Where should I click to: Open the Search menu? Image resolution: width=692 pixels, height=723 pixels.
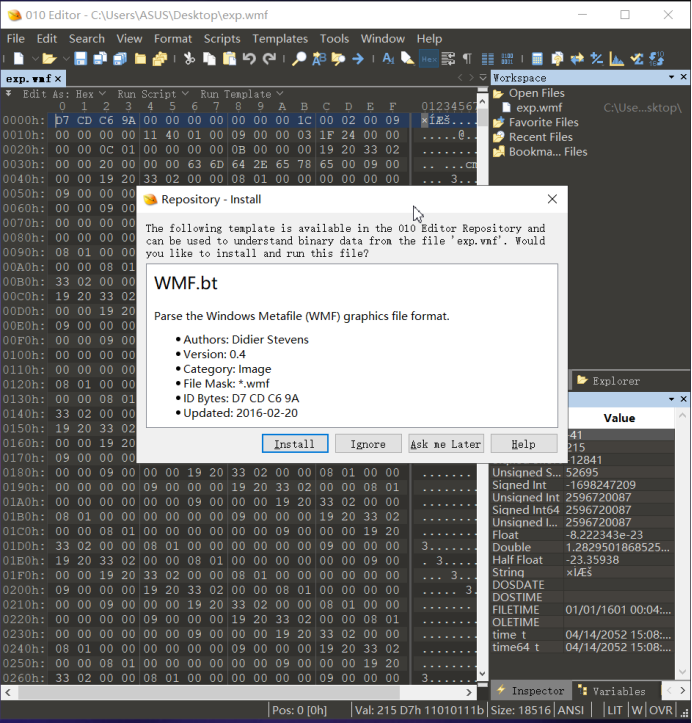[x=87, y=39]
